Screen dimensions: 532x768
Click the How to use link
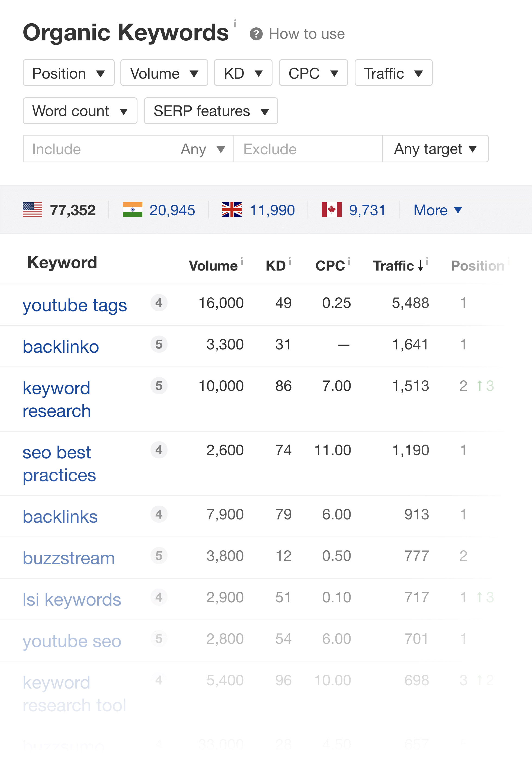pos(307,34)
